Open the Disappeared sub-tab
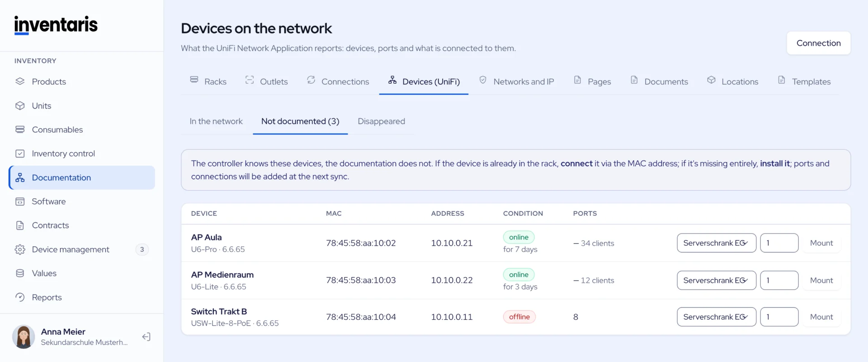The height and width of the screenshot is (362, 868). point(381,121)
